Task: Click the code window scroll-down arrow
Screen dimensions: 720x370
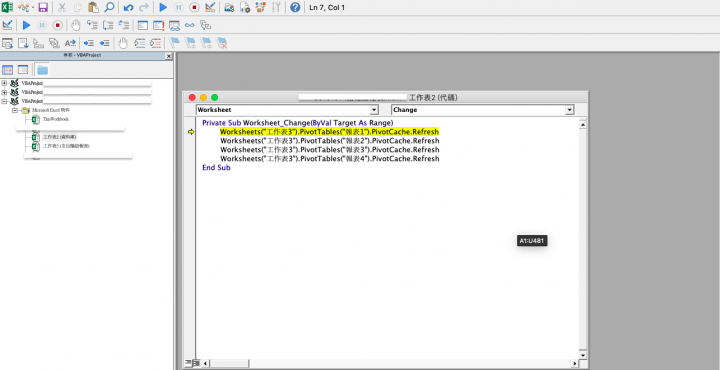Action: pyautogui.click(x=583, y=354)
